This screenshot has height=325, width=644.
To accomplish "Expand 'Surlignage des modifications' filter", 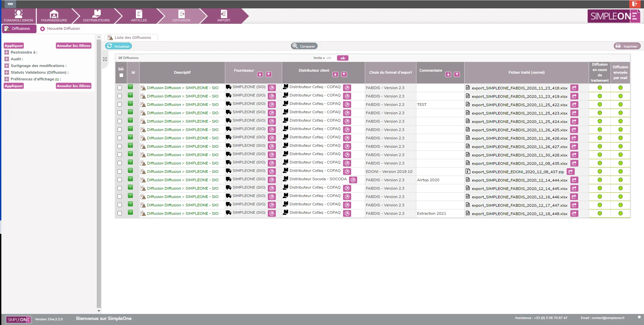I will pyautogui.click(x=7, y=66).
